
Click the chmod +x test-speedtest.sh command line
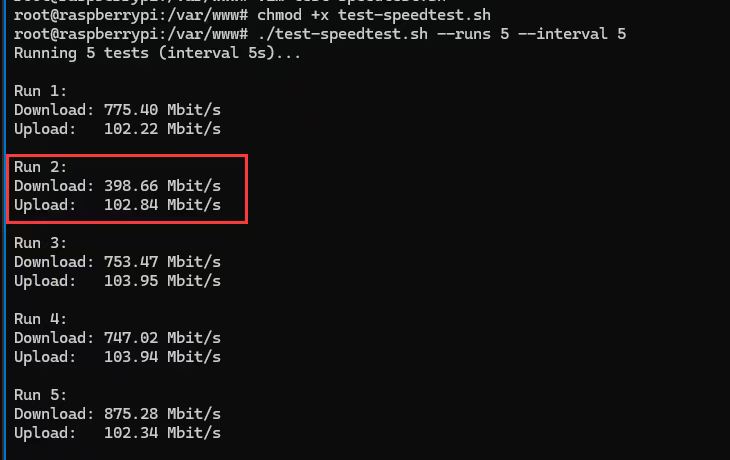[x=374, y=15]
